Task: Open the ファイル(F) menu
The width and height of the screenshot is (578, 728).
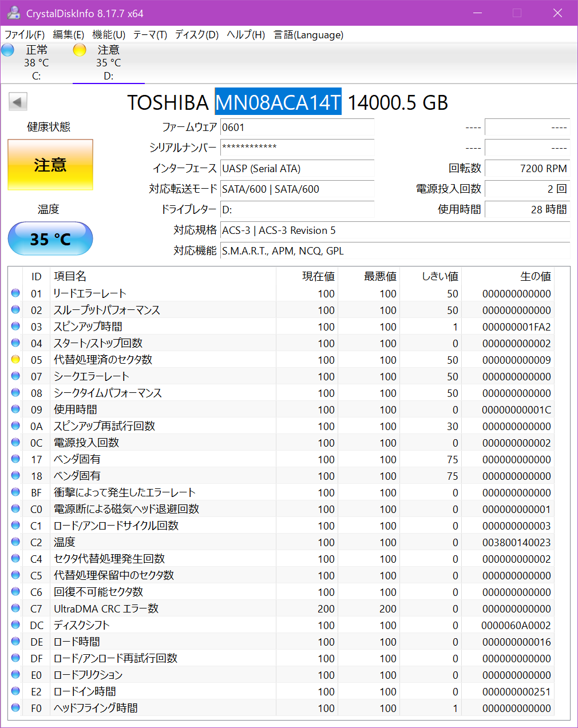Action: 25,35
